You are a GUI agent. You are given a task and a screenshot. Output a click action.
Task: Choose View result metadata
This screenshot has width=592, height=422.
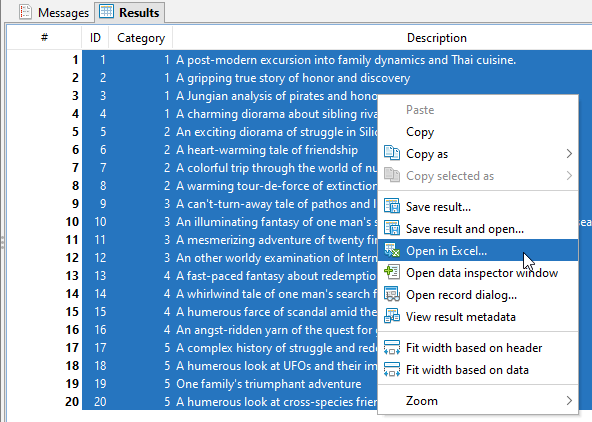(478, 316)
